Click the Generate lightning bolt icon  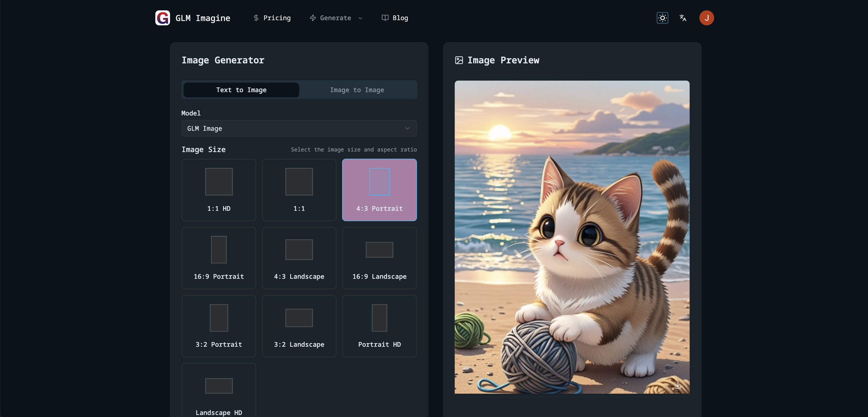point(313,18)
